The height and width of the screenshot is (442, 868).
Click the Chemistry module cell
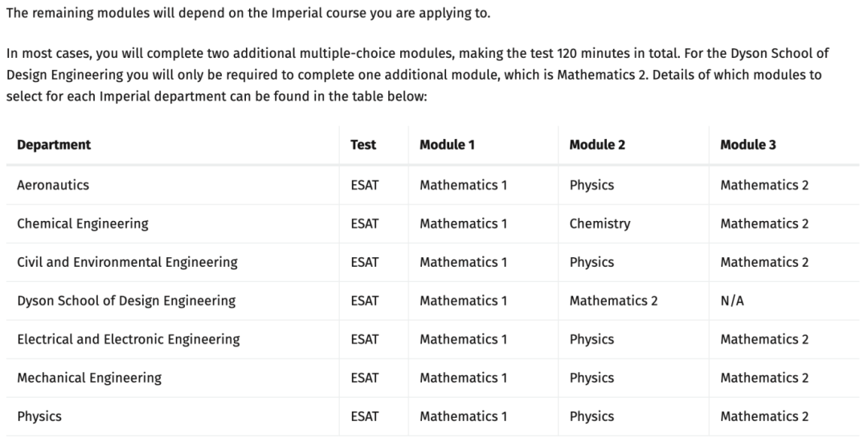600,223
